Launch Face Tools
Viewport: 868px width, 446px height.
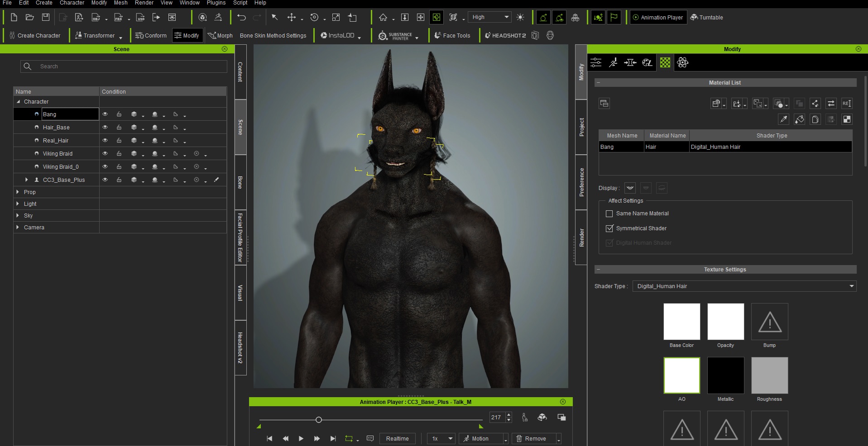point(452,35)
